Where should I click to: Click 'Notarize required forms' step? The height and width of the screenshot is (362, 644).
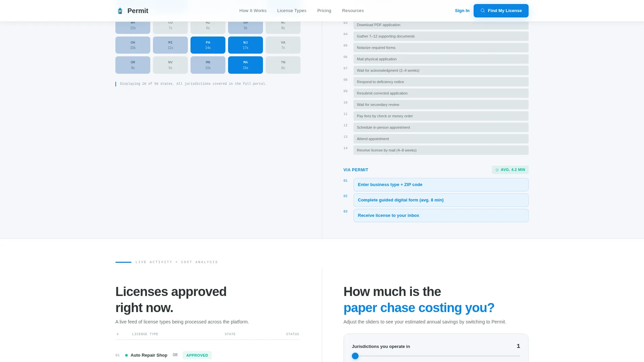click(441, 48)
